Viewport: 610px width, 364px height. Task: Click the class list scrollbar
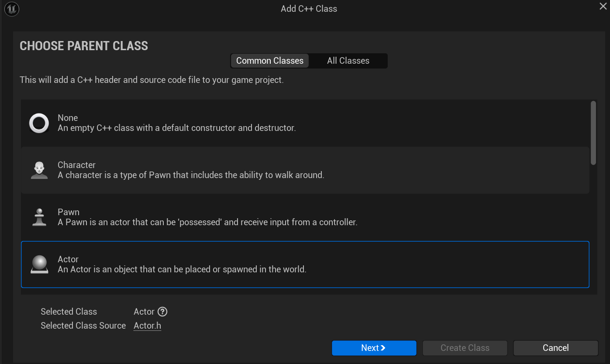click(x=593, y=133)
